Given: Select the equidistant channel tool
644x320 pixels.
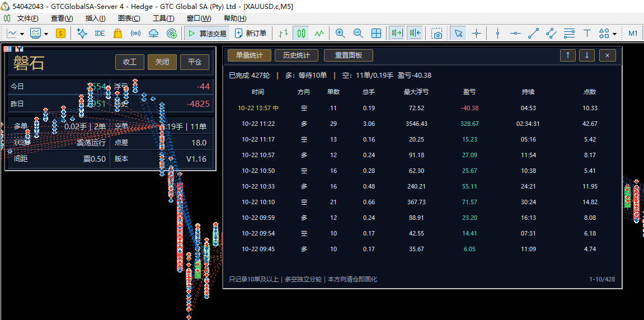Looking at the screenshot, I should (x=552, y=33).
